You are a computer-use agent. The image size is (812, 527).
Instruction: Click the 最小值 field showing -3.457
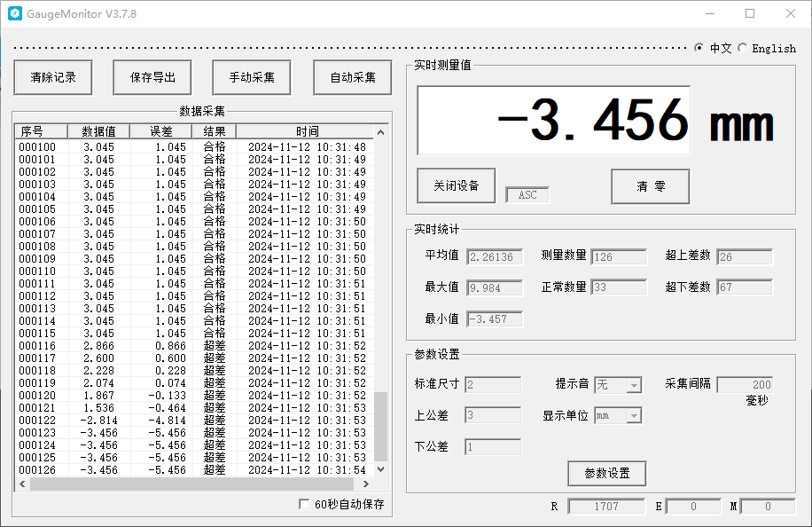tap(495, 319)
